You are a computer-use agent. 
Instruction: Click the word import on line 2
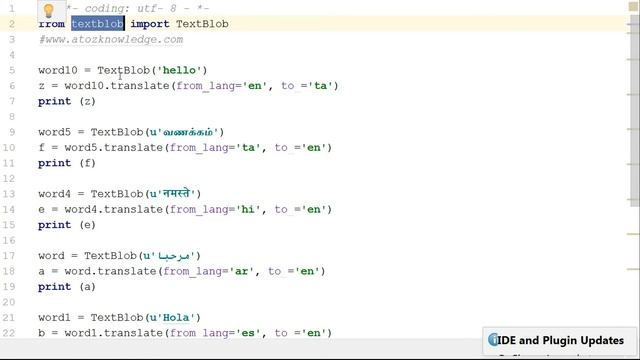click(x=150, y=24)
